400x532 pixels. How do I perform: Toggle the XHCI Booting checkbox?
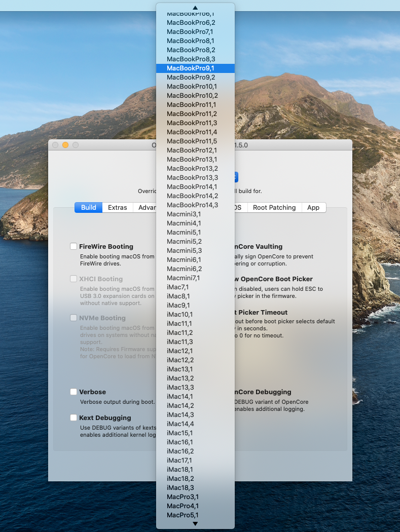click(74, 279)
